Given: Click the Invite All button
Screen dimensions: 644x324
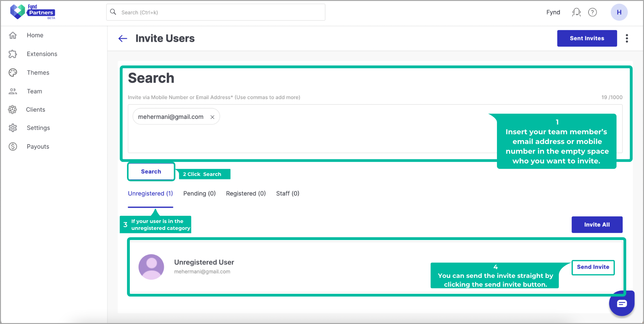Looking at the screenshot, I should [597, 225].
